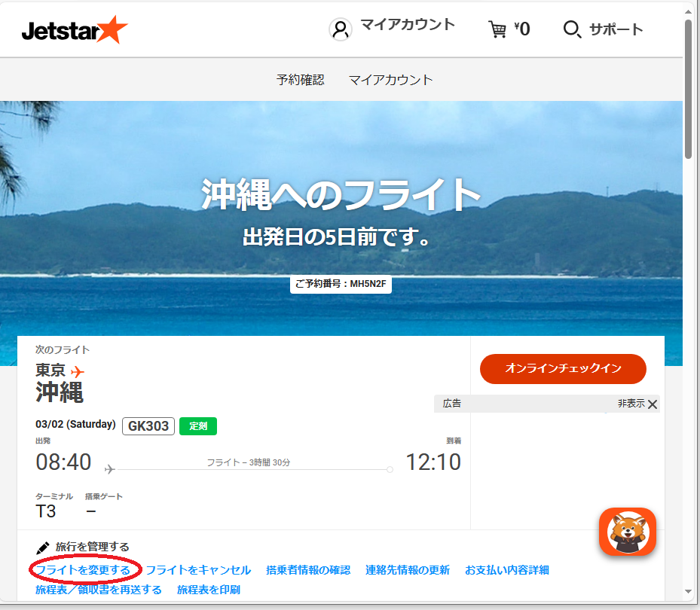Open the account avatar icon
This screenshot has width=700, height=610.
[341, 29]
